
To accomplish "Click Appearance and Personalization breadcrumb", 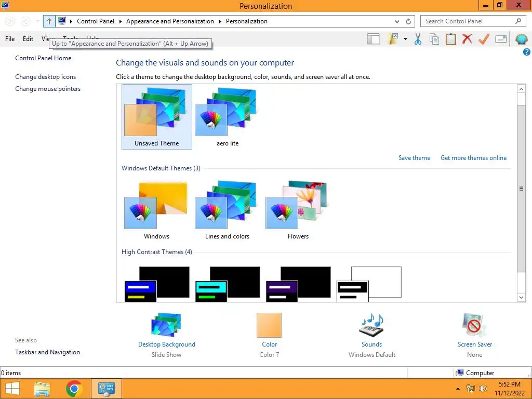I will tap(170, 21).
